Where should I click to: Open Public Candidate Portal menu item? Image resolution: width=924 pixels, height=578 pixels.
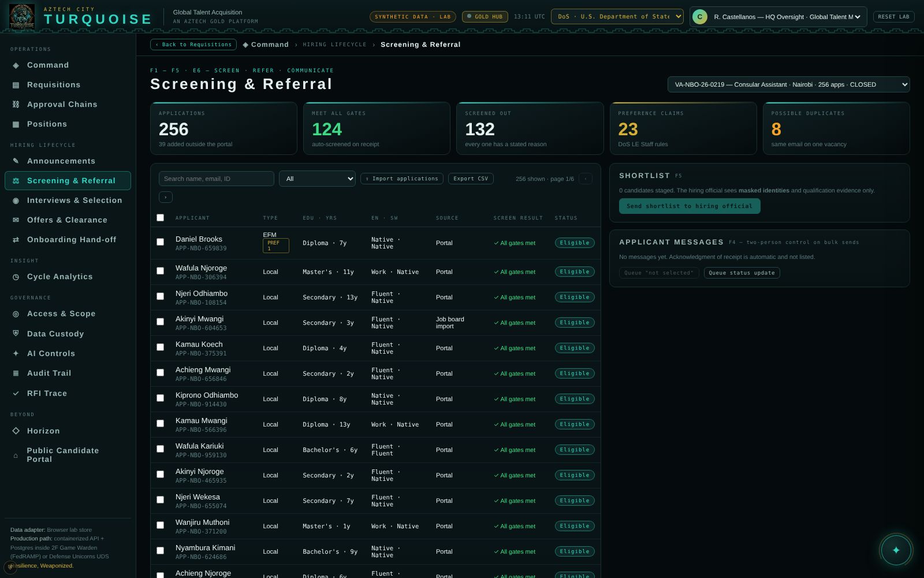(68, 455)
